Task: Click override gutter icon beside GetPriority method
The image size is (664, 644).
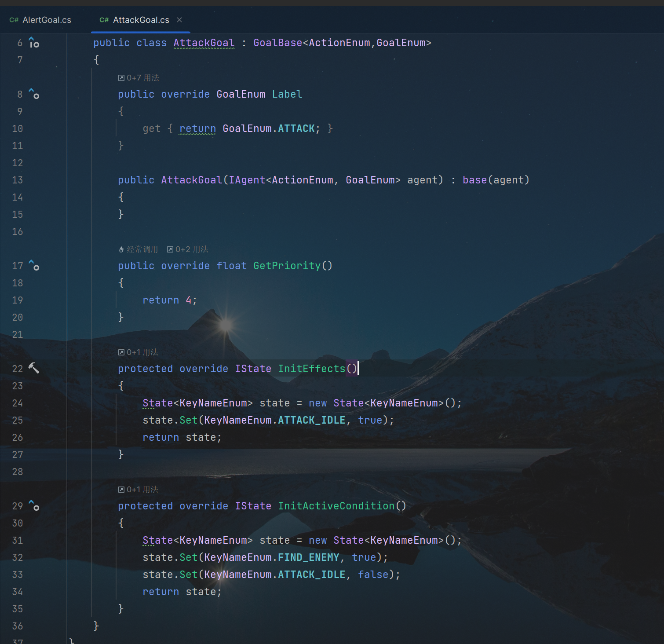Action: [x=34, y=266]
